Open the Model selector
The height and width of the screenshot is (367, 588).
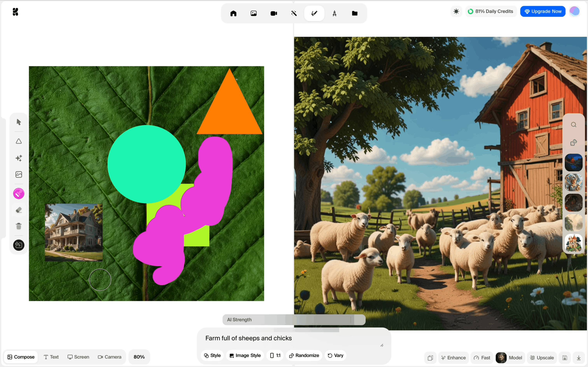(510, 357)
